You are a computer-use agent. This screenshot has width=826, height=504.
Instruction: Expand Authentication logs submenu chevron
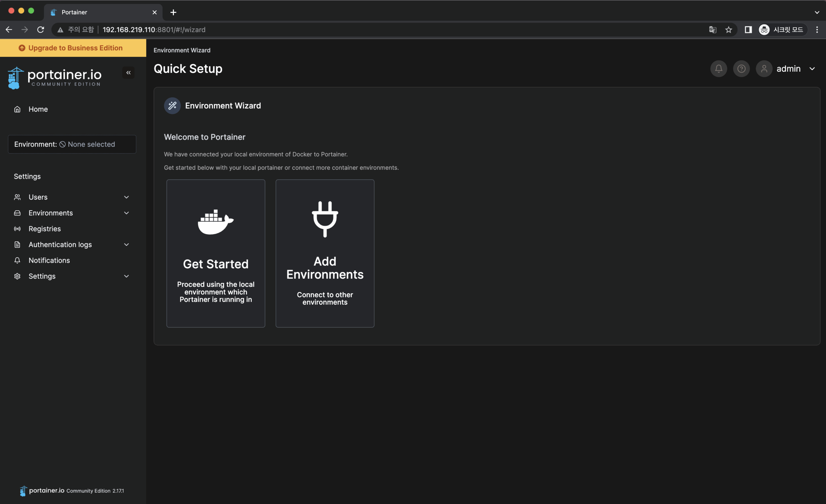[126, 245]
